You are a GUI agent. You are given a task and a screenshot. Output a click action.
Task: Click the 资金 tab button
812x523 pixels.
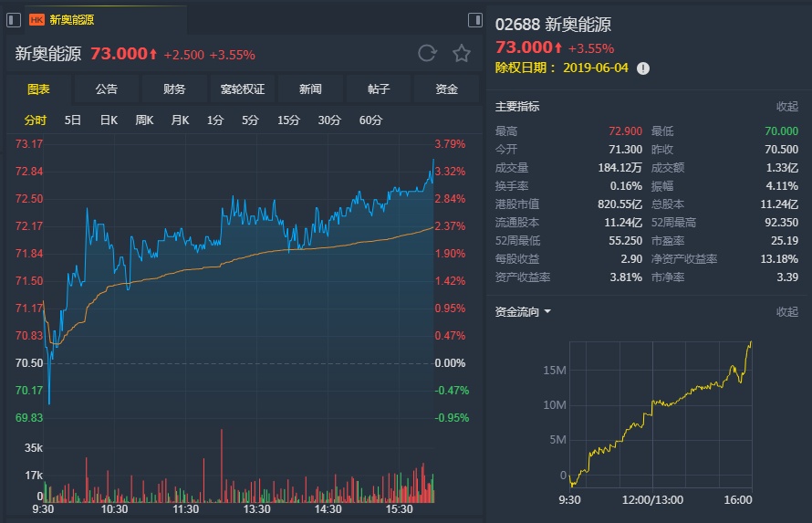446,89
